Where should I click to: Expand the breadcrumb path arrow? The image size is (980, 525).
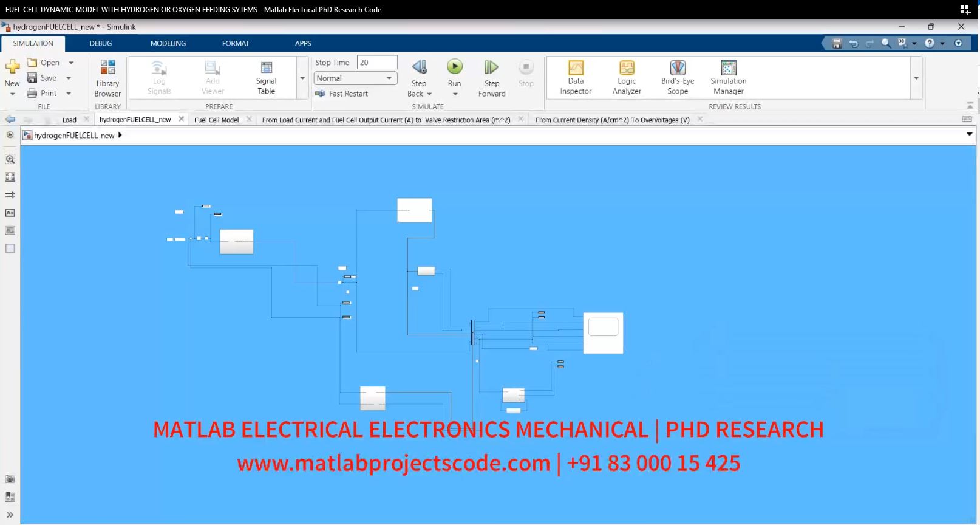120,135
